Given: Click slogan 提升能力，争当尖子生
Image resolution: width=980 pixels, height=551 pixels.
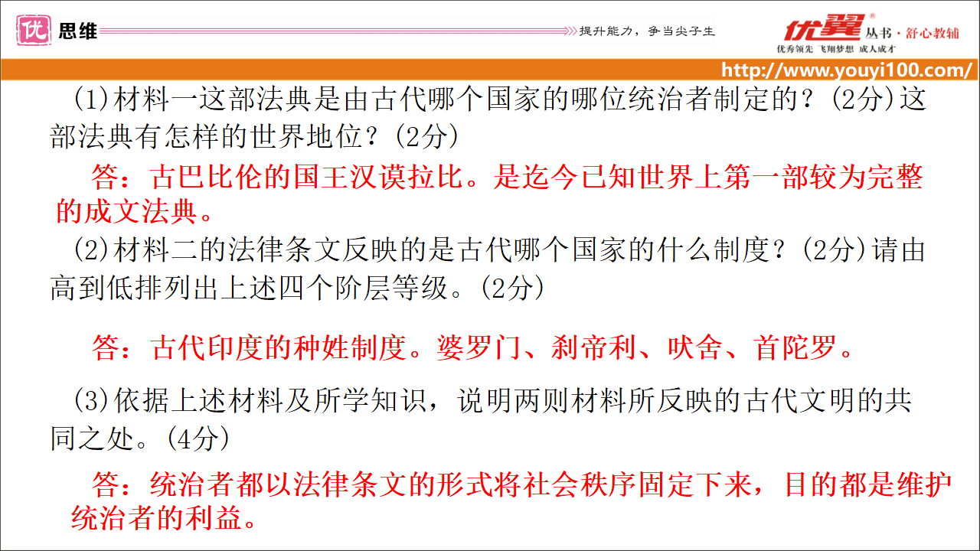Looking at the screenshot, I should pyautogui.click(x=647, y=31).
